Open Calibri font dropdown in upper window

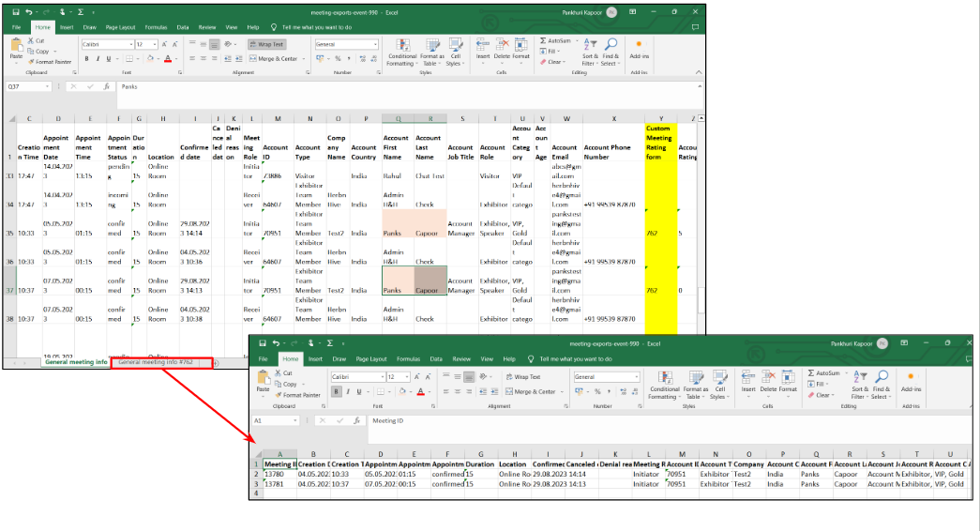point(131,44)
